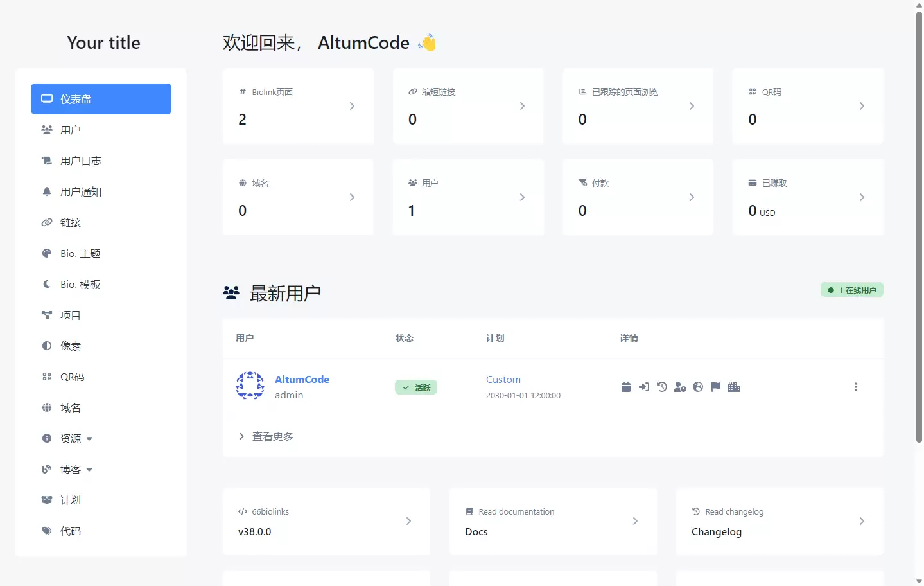924x586 pixels.
Task: Open the 域名 stat card chevron
Action: [352, 197]
